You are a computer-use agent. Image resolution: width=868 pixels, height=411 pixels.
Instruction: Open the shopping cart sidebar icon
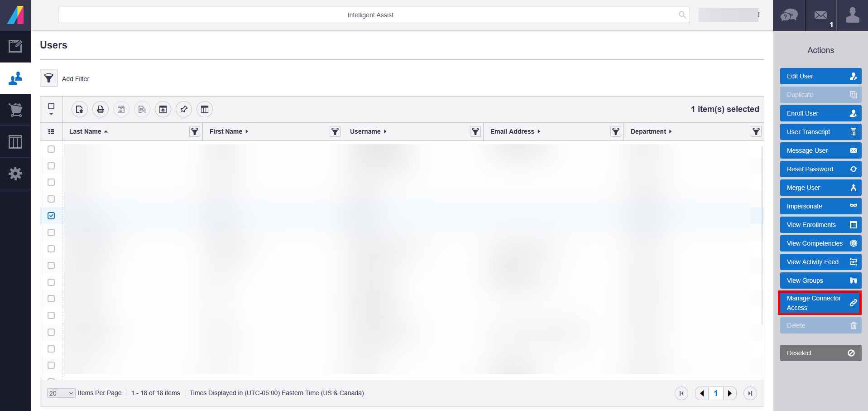point(15,110)
